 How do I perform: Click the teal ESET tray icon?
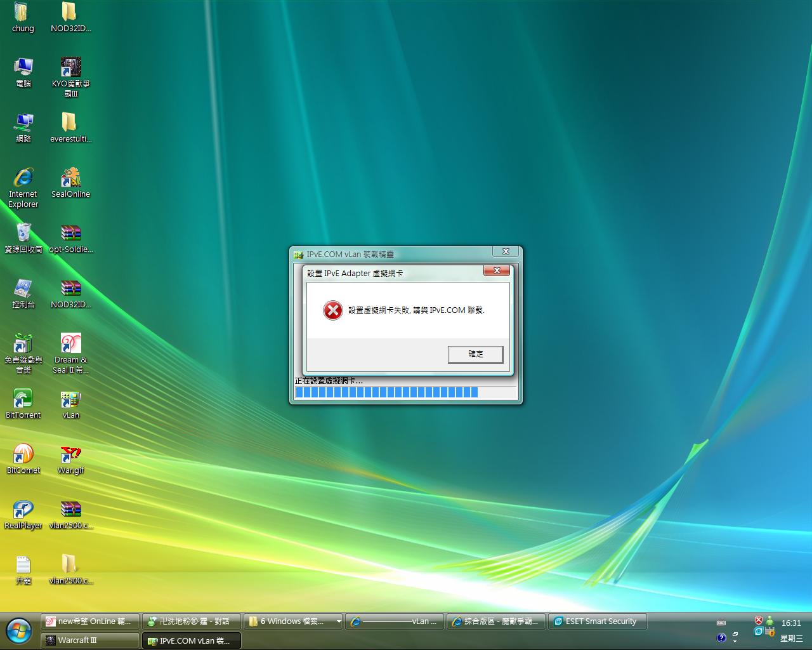pos(759,632)
